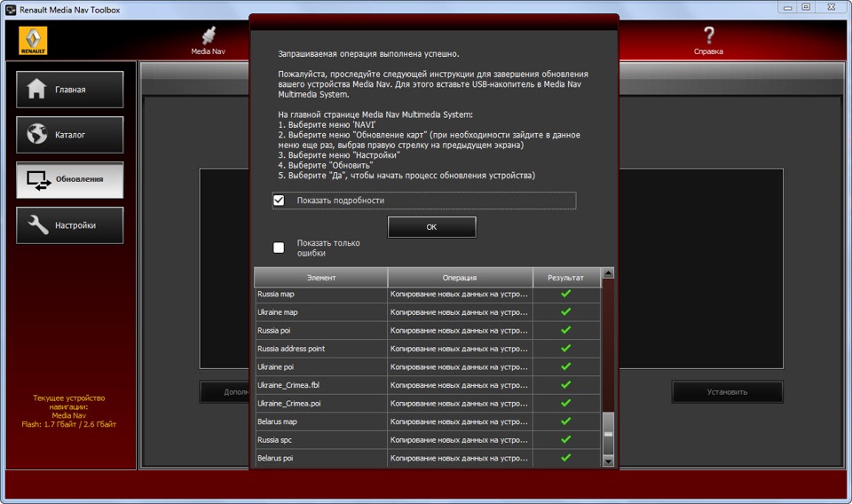Viewport: 852px width, 504px height.
Task: Click green checkmark for Russia map
Action: (x=565, y=294)
